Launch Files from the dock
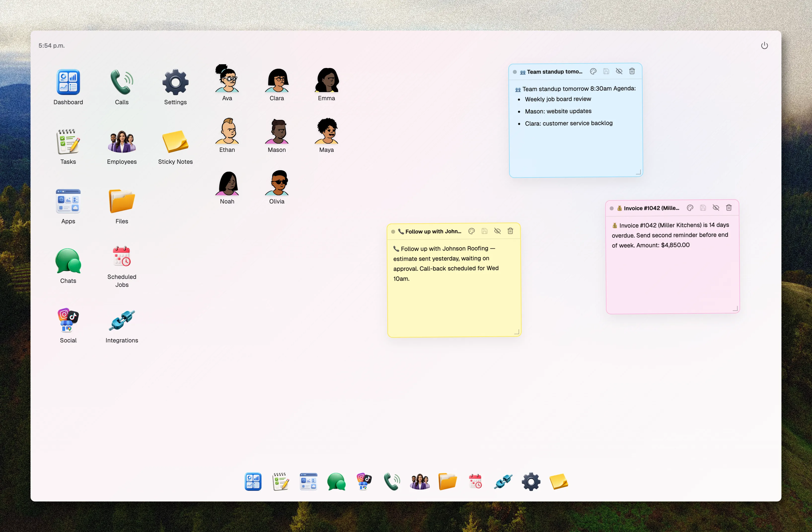 [448, 482]
